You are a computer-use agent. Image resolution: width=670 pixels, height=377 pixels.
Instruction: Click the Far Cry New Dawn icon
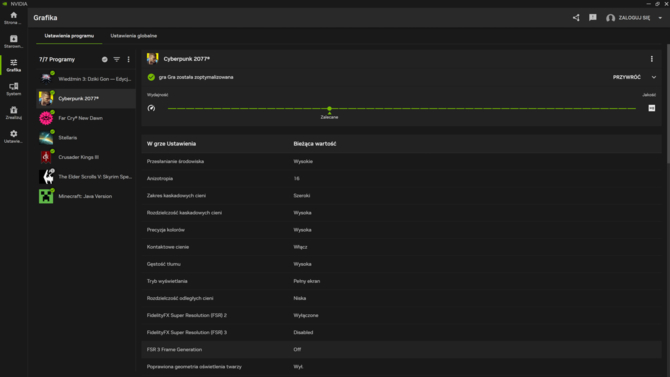pyautogui.click(x=46, y=118)
